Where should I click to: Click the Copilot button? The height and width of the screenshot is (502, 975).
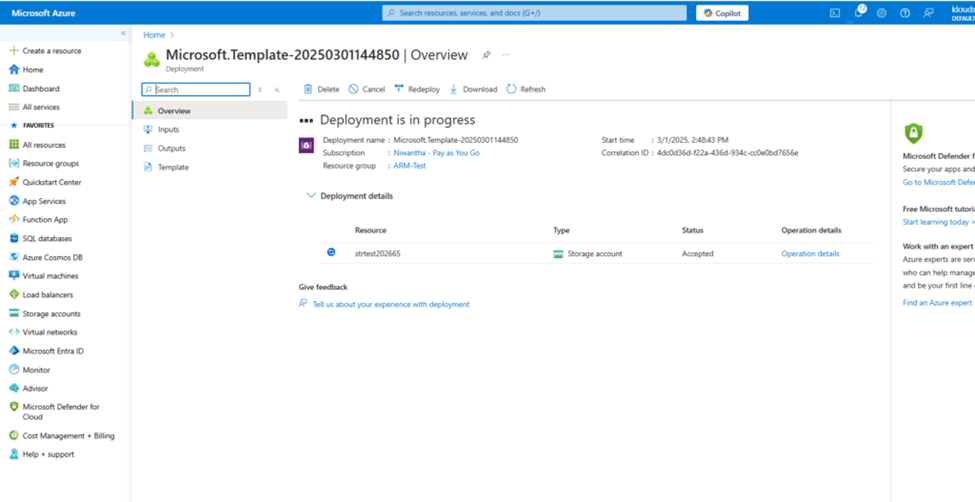[720, 13]
